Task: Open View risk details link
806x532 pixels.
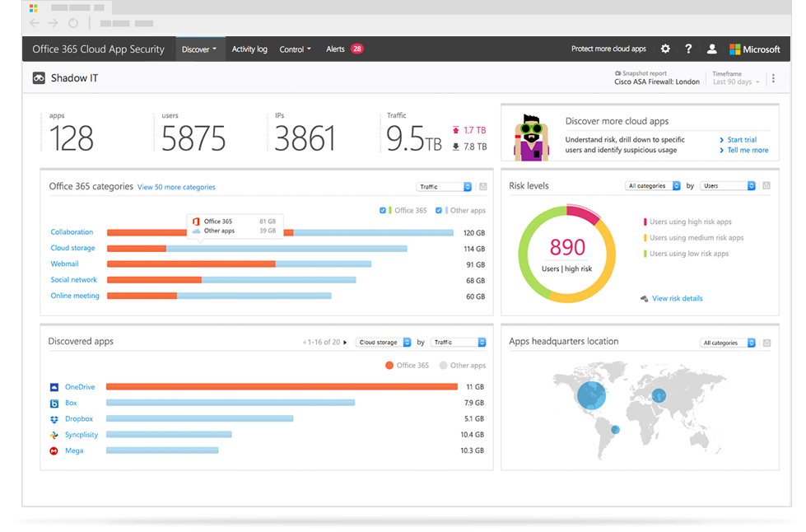Action: coord(677,299)
